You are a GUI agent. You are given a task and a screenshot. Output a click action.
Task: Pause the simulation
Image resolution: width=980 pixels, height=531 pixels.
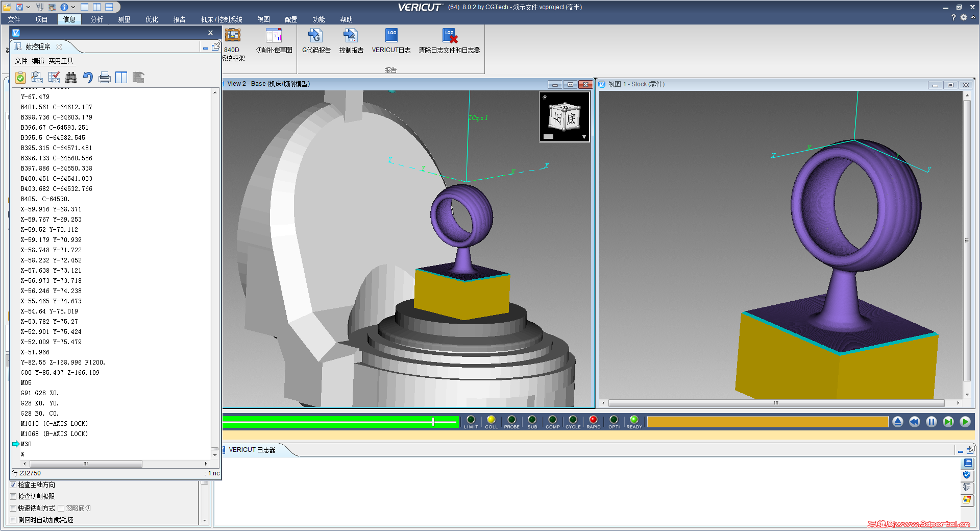pos(932,422)
